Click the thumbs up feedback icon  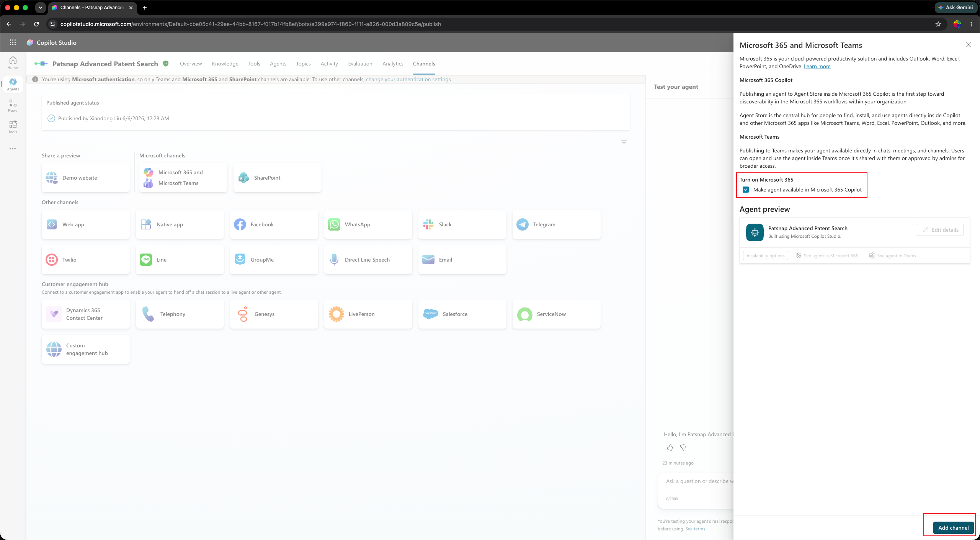(670, 447)
